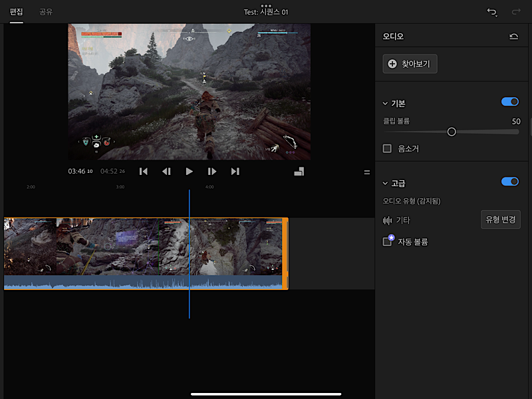
Task: Adjust the 클립 볼륨 slider handle
Action: pos(452,132)
